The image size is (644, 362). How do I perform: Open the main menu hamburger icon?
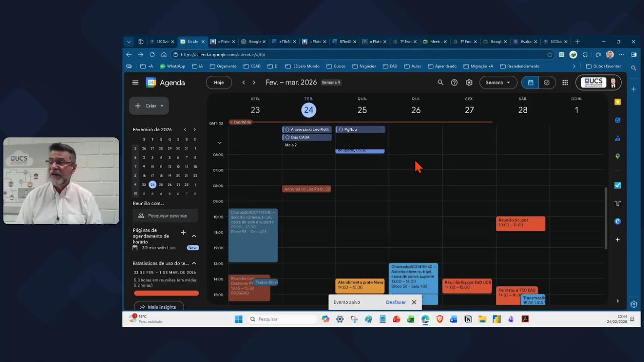point(135,82)
